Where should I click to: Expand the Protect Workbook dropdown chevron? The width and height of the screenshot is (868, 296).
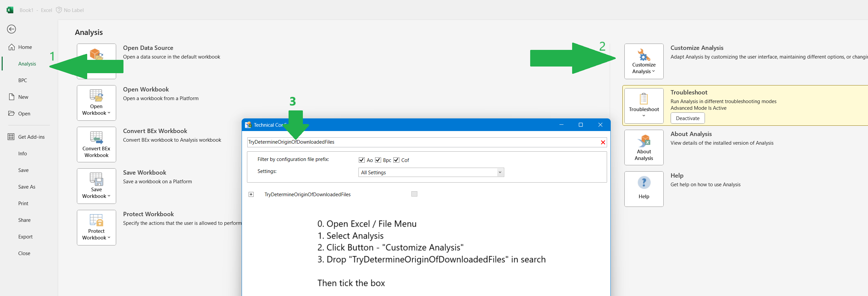coord(109,237)
